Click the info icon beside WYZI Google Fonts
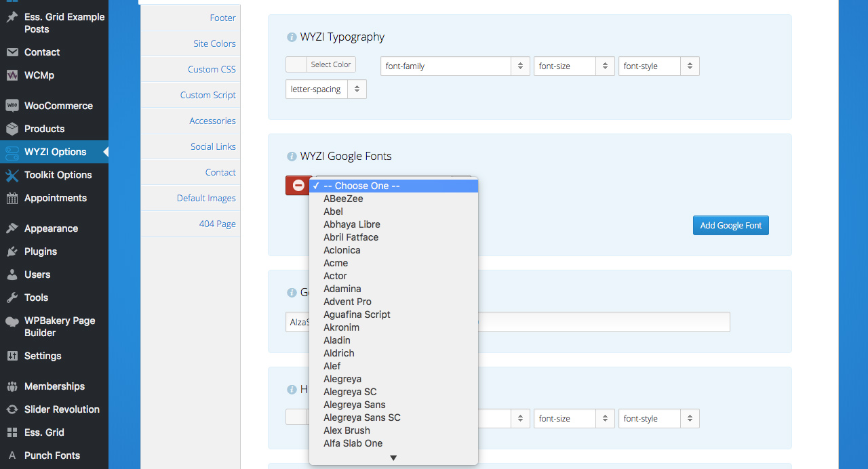868x469 pixels. pos(292,157)
